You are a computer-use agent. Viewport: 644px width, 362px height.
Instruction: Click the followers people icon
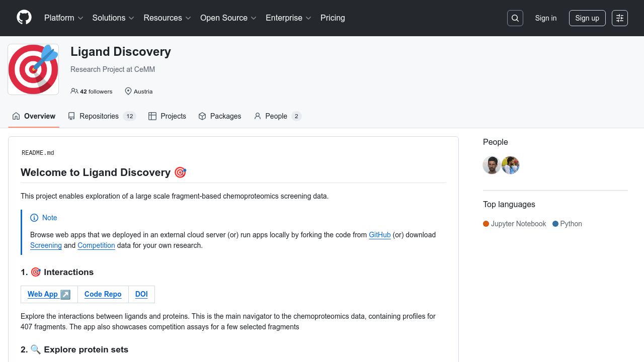coord(74,91)
